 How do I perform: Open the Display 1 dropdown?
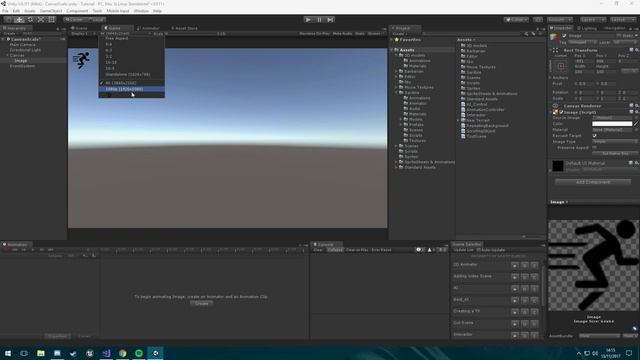(x=83, y=33)
